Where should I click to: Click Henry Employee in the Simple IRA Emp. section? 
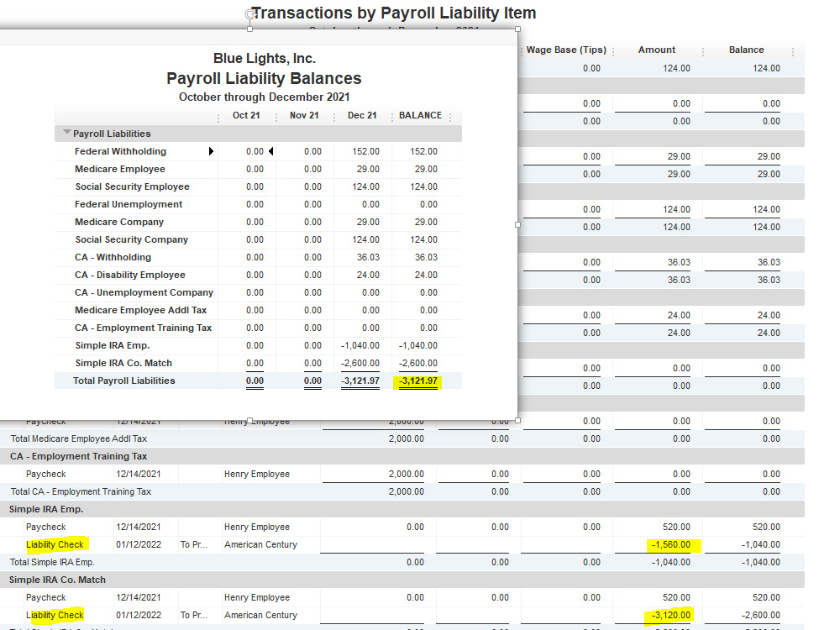256,528
